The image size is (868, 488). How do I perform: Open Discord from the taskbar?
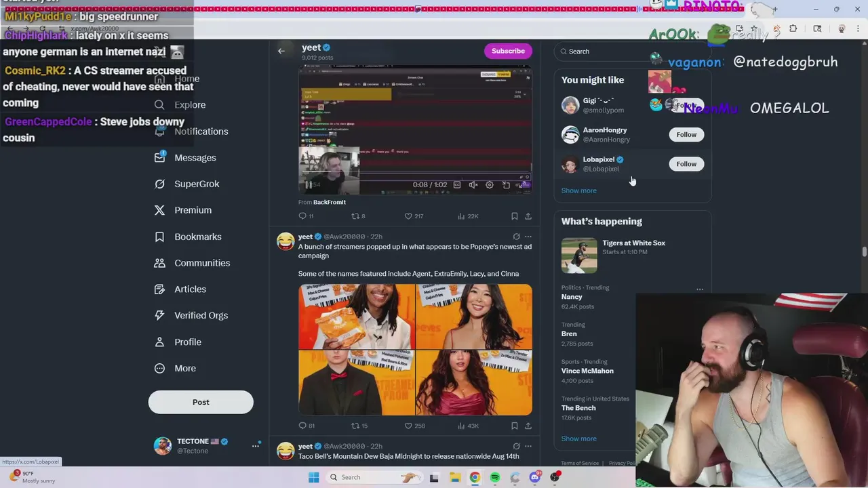(x=535, y=477)
